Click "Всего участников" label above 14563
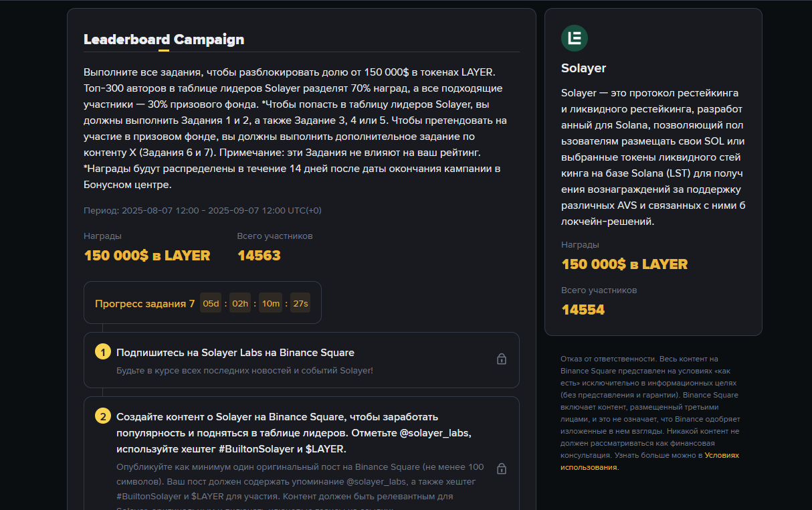 pos(275,236)
